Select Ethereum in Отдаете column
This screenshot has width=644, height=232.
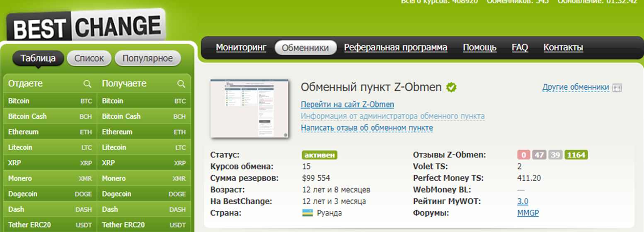50,132
